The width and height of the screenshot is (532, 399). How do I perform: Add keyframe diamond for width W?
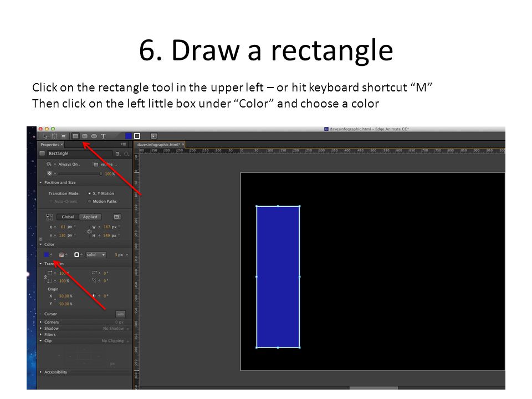[99, 227]
